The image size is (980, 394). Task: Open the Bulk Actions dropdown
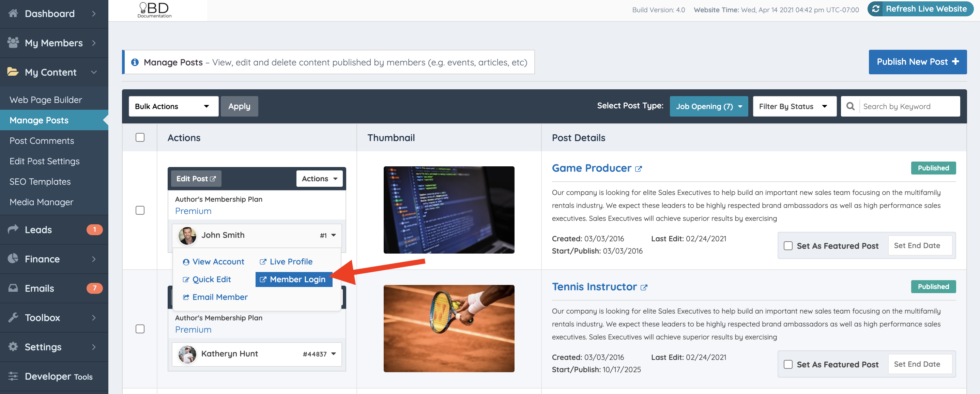(x=173, y=106)
